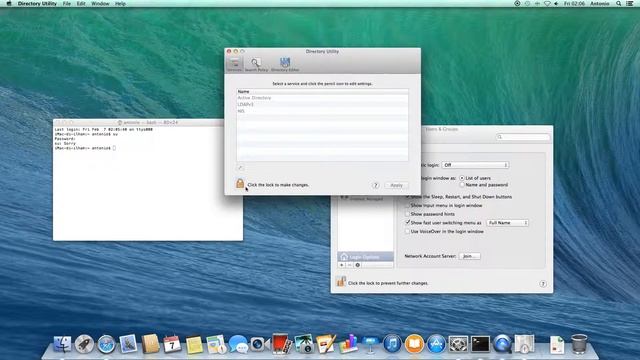Select the Active Directory service row
The image size is (640, 360).
click(x=322, y=98)
